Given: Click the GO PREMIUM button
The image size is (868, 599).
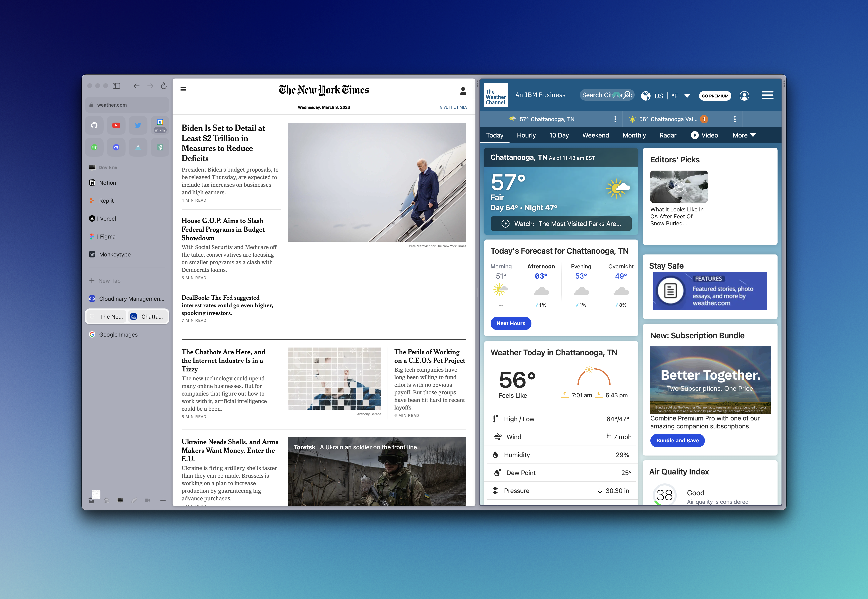Looking at the screenshot, I should coord(715,96).
